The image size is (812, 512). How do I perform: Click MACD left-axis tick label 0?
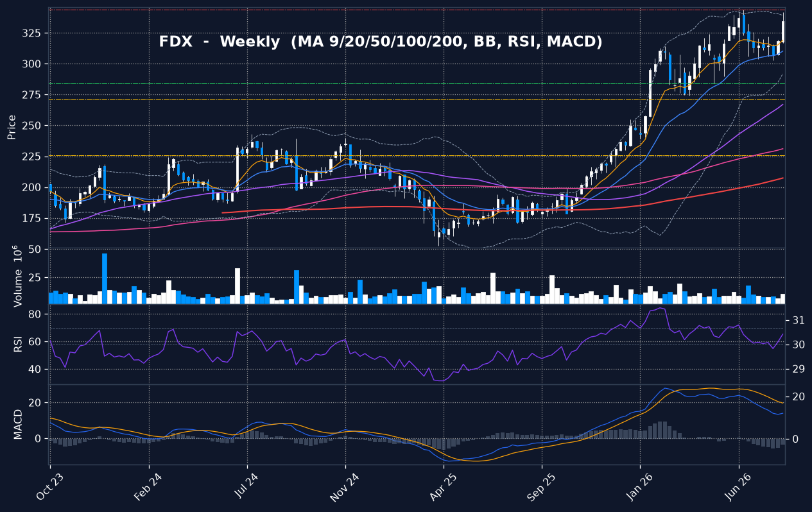pos(39,439)
